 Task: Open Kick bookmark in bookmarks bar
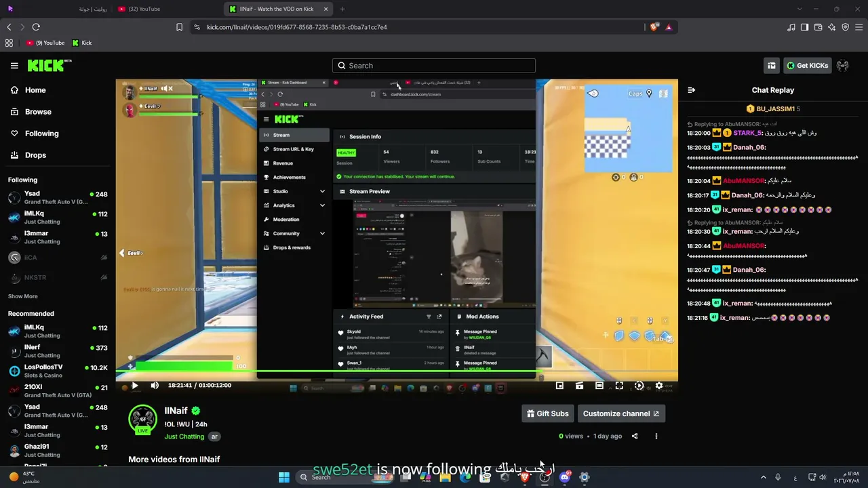coord(82,43)
